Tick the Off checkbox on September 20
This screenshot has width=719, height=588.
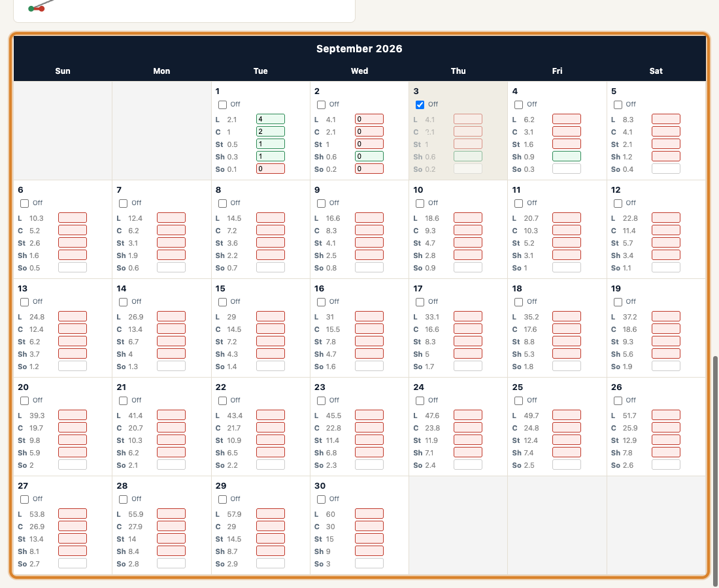tap(25, 401)
